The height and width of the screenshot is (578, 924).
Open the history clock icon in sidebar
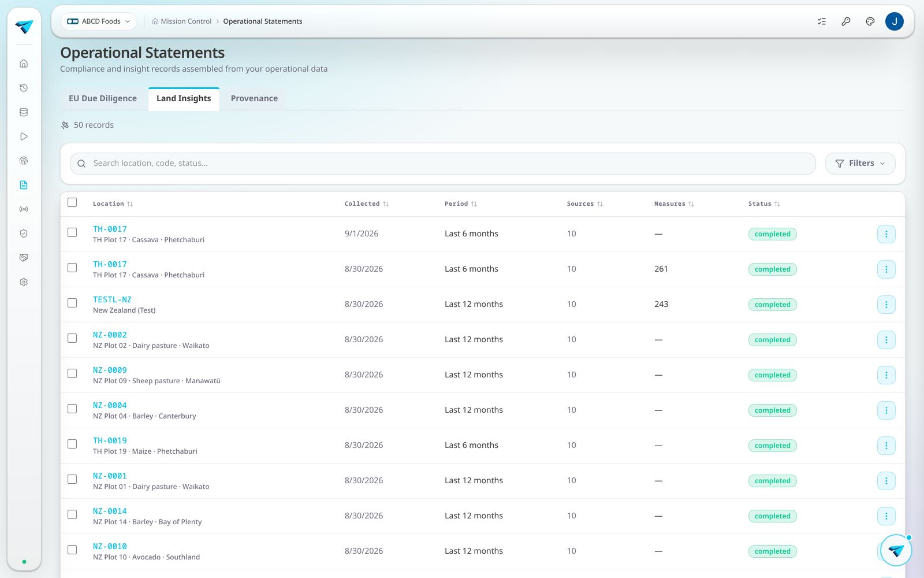click(x=24, y=88)
